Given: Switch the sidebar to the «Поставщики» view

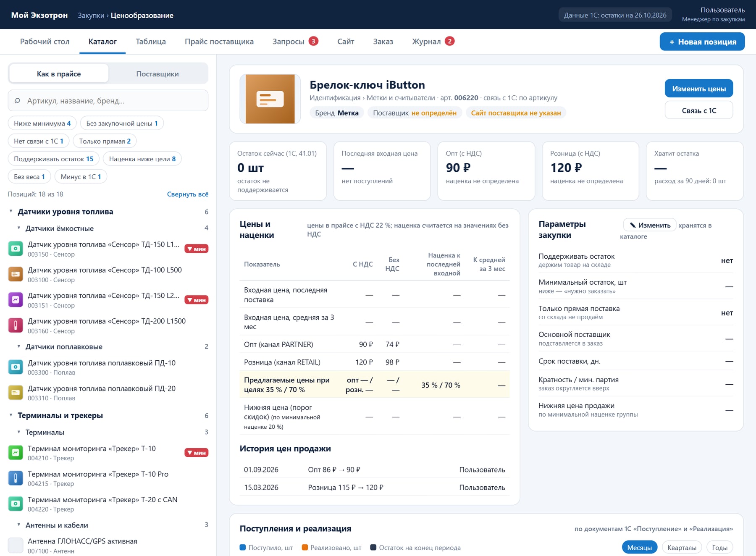Looking at the screenshot, I should (157, 74).
